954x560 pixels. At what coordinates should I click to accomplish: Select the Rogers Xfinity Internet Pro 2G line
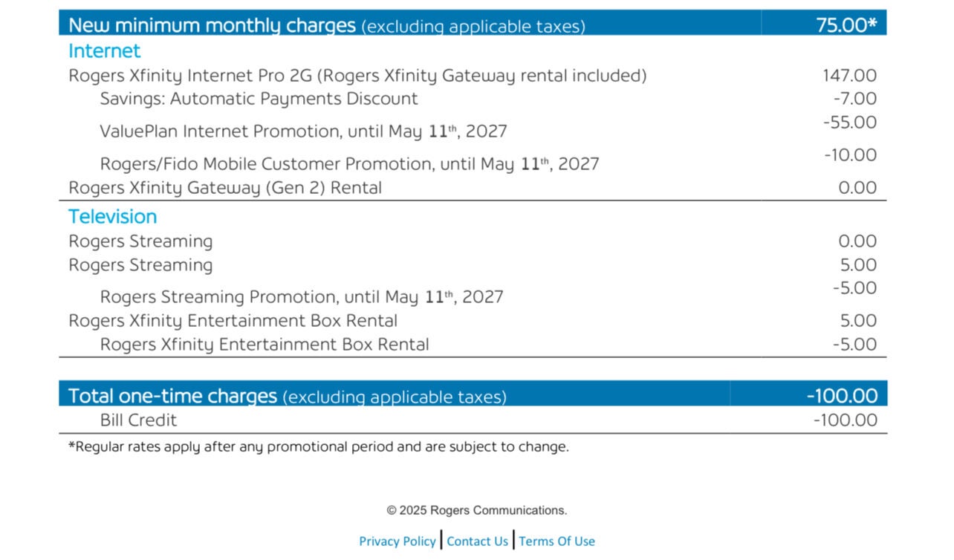[x=357, y=76]
